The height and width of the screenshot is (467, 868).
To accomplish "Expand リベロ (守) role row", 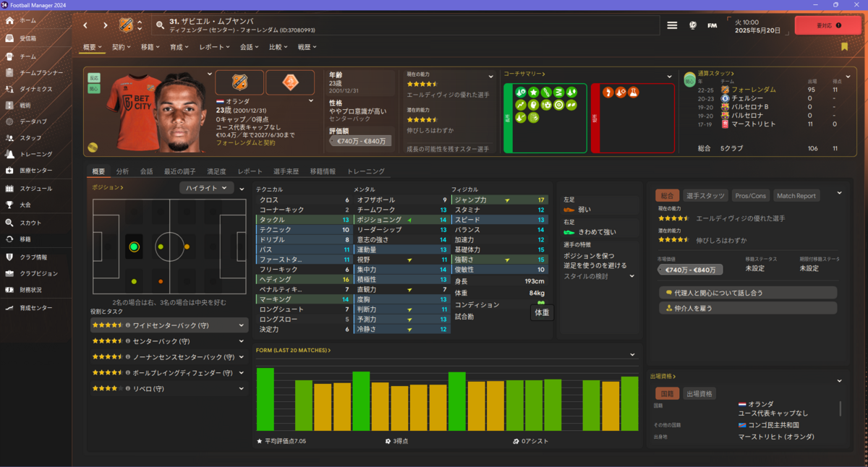I will (169, 389).
